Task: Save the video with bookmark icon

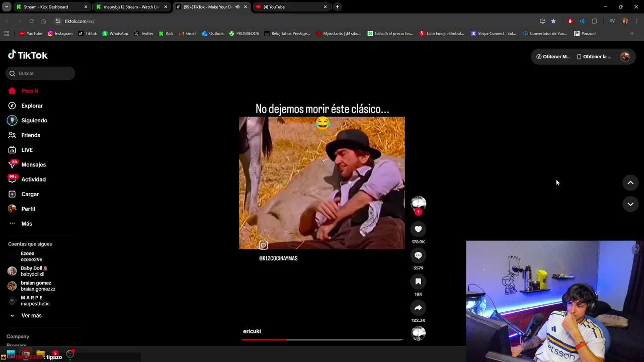Action: coord(418,282)
